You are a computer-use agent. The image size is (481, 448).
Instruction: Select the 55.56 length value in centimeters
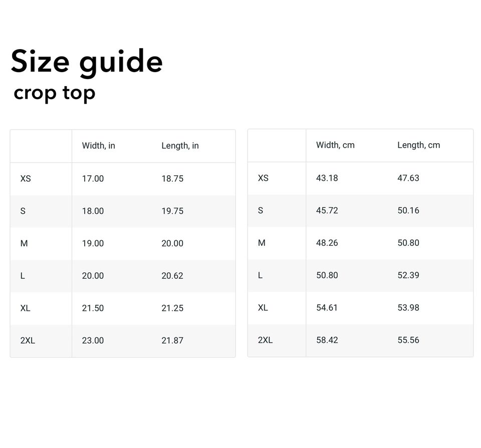tap(408, 340)
